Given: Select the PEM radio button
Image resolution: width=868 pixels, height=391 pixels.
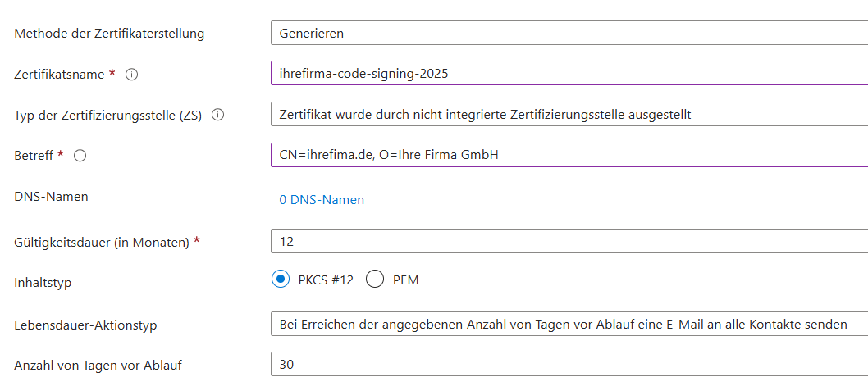Looking at the screenshot, I should click(375, 280).
